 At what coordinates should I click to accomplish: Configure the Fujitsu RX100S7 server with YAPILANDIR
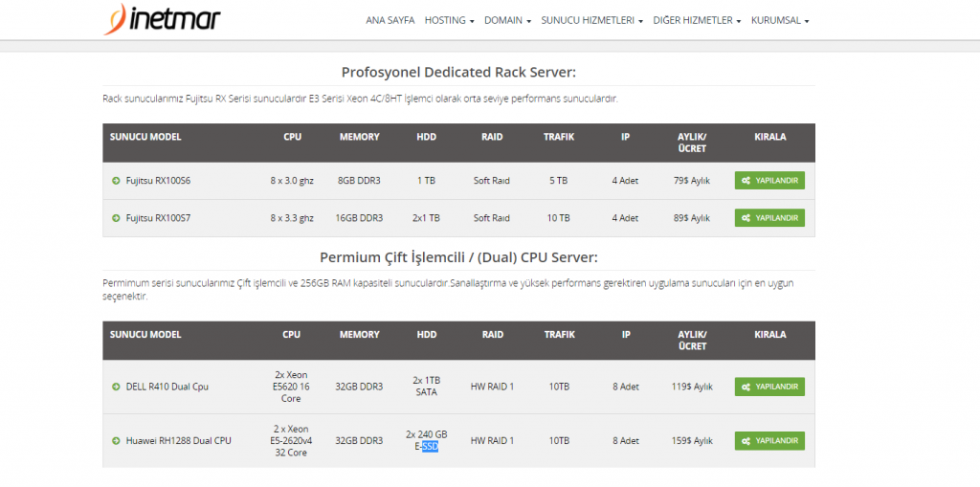click(x=769, y=218)
